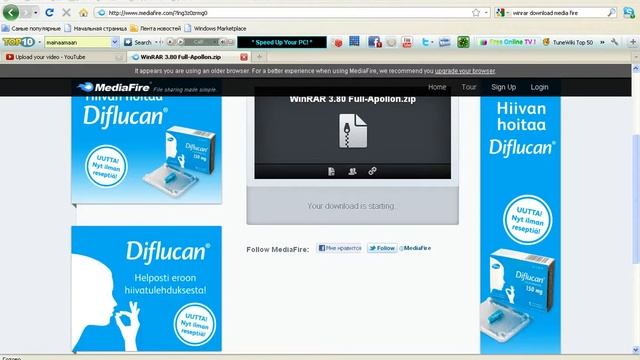Image resolution: width=640 pixels, height=360 pixels.
Task: Click the Twitter Follow button
Action: [x=382, y=248]
